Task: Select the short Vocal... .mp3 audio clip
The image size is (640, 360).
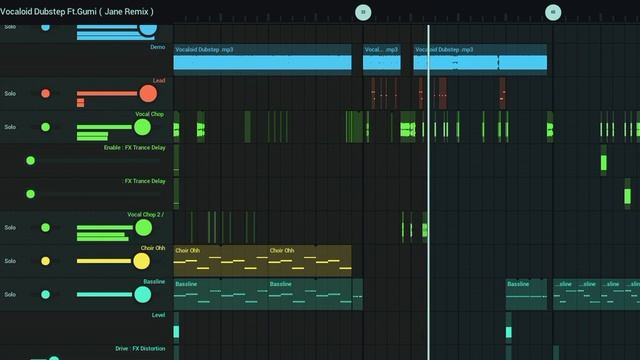Action: [382, 60]
